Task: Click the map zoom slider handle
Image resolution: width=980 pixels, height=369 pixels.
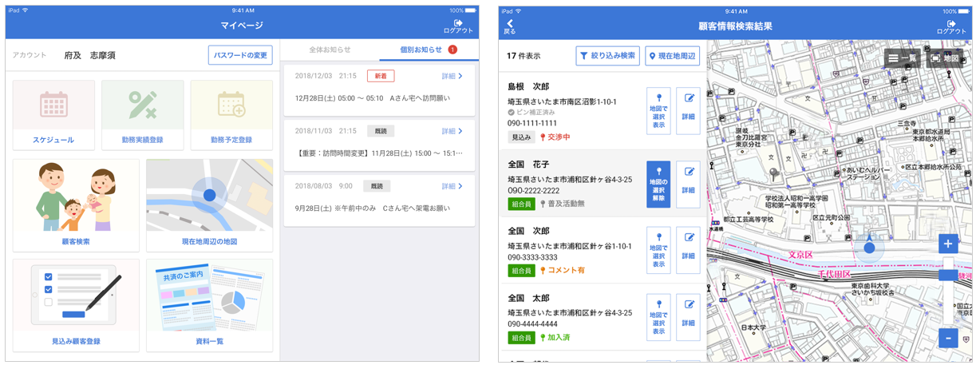Action: (947, 275)
